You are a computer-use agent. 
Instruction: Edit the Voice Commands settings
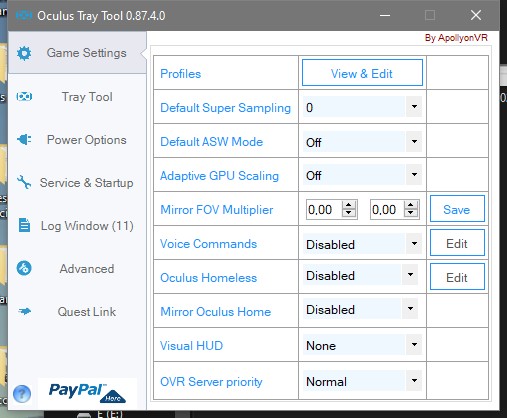[457, 243]
